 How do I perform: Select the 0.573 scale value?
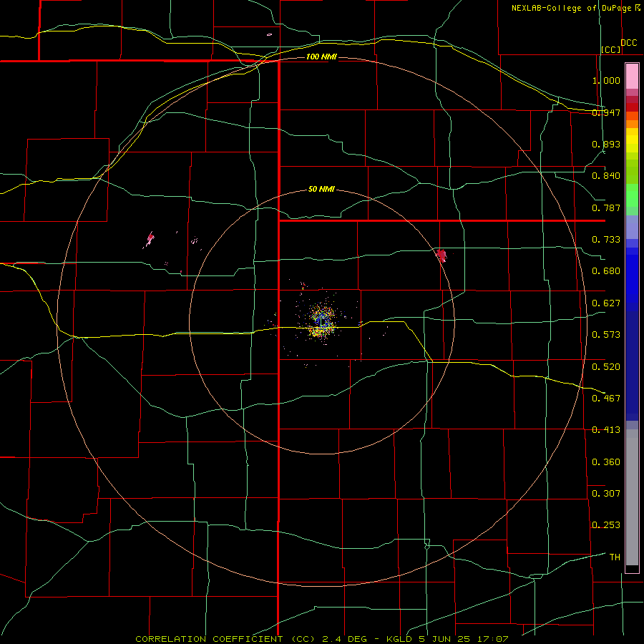606,335
